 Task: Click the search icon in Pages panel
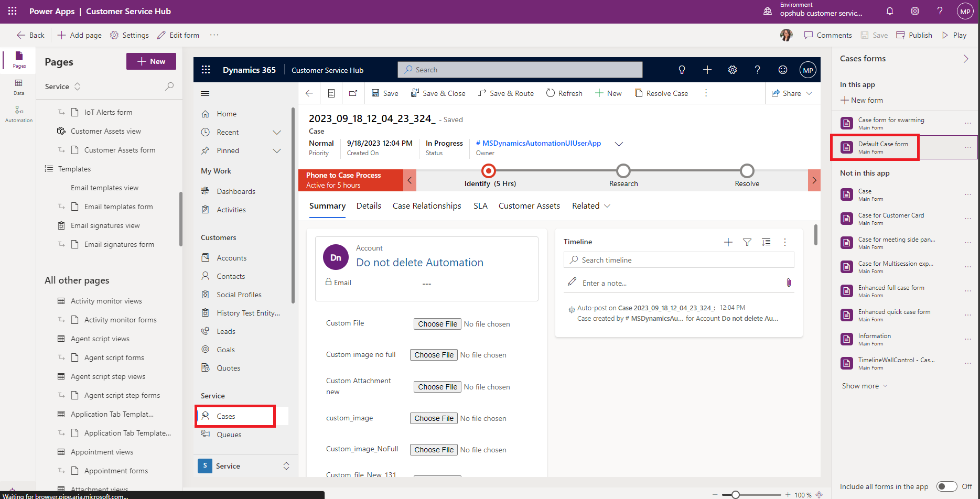coord(169,86)
